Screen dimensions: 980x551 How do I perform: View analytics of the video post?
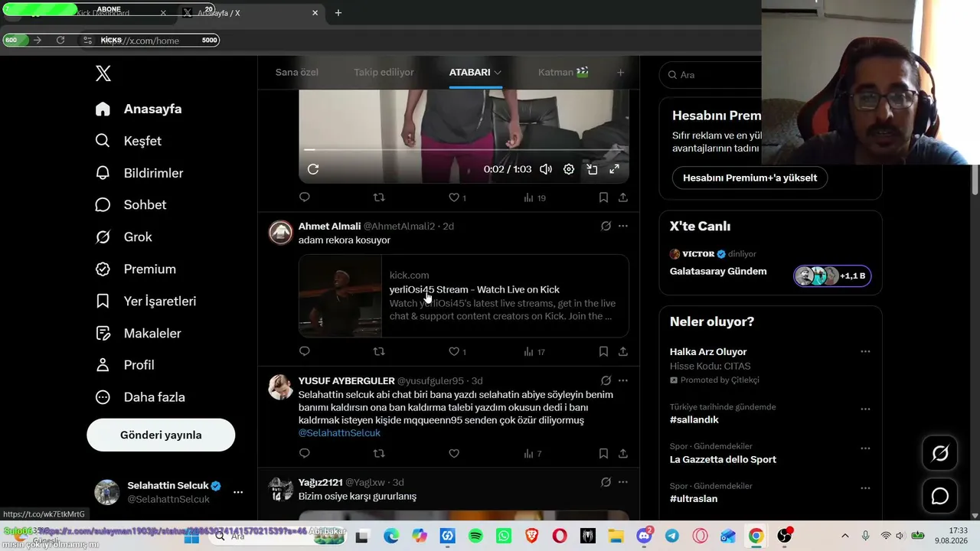534,197
